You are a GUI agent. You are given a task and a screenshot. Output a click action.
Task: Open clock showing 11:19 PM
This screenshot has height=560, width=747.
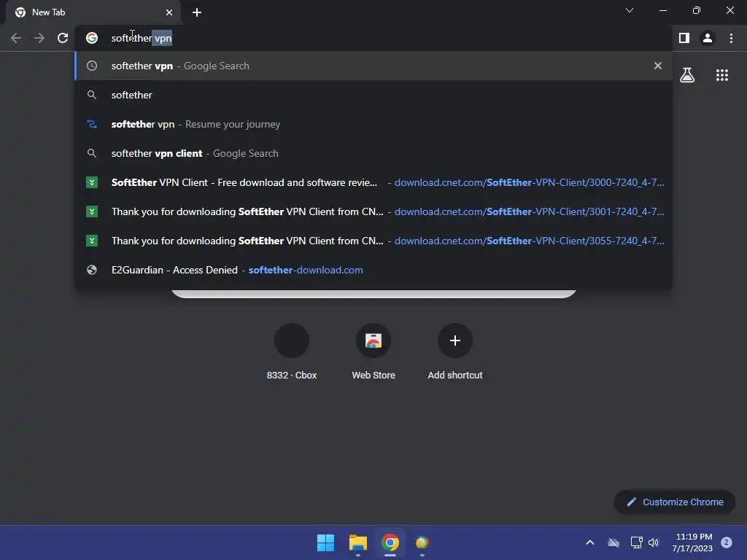(x=692, y=542)
